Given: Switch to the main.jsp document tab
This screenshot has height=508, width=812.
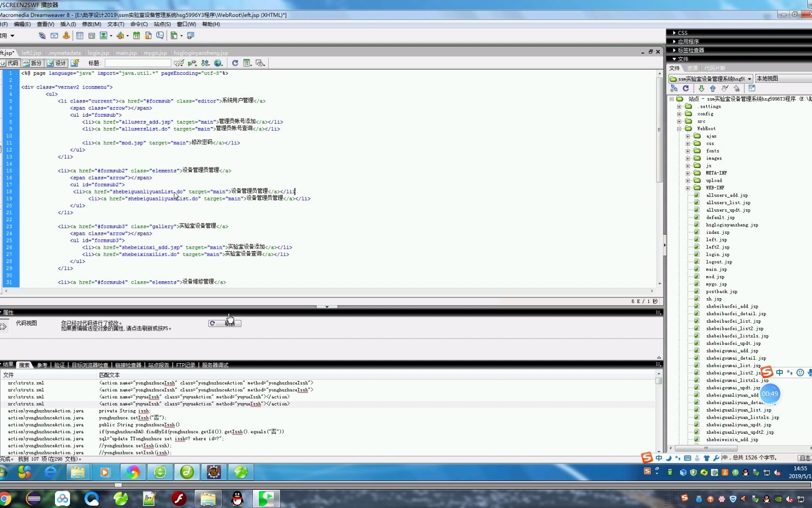Looking at the screenshot, I should coord(126,53).
